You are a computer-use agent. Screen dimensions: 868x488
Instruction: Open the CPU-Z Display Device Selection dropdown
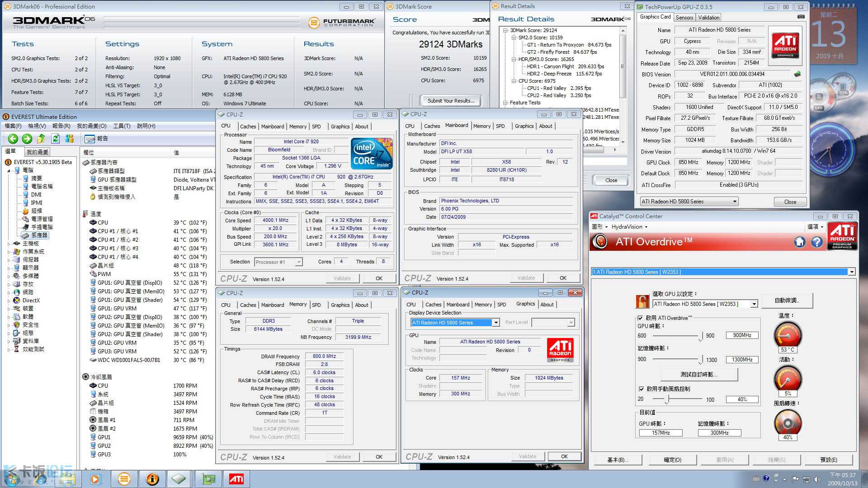[x=496, y=323]
